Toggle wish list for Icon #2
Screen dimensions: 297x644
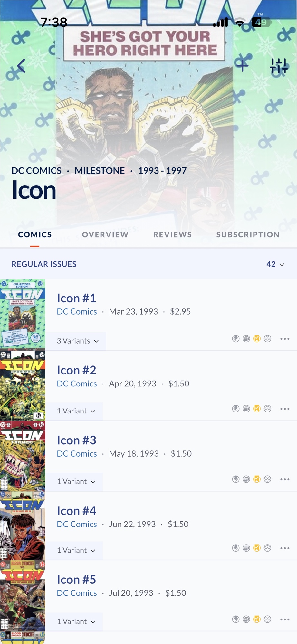click(x=267, y=409)
